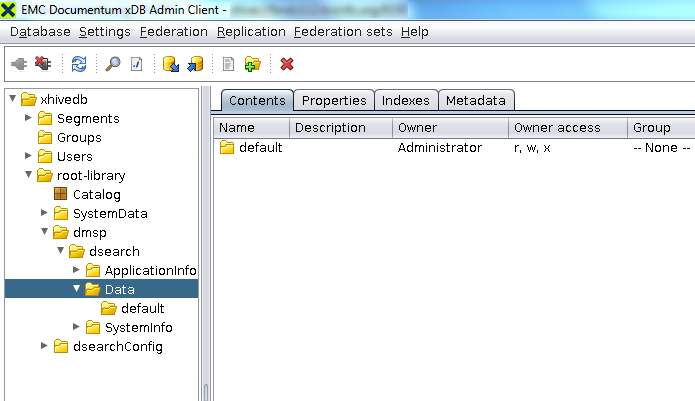Click the dsearch open folder icon

[77, 251]
